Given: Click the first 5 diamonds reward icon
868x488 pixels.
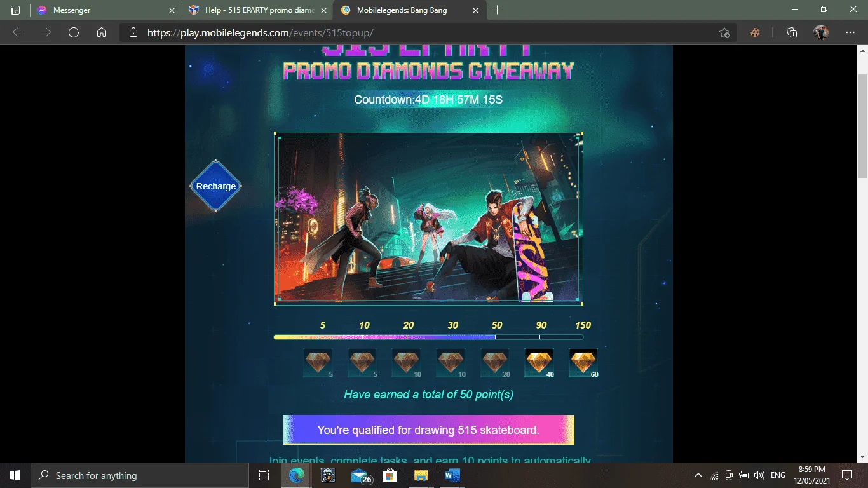Looking at the screenshot, I should point(318,363).
